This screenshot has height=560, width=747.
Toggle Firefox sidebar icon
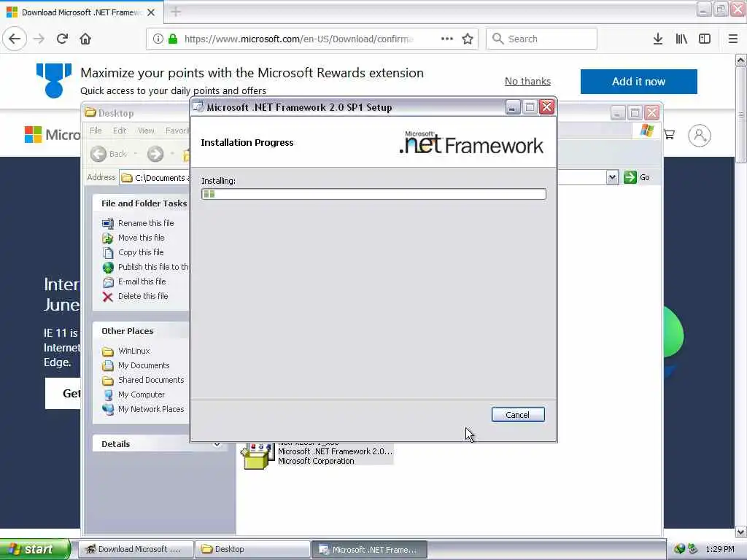[705, 39]
